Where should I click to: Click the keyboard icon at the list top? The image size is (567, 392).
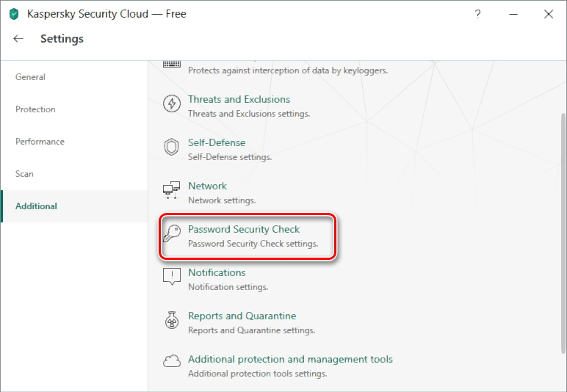click(171, 64)
